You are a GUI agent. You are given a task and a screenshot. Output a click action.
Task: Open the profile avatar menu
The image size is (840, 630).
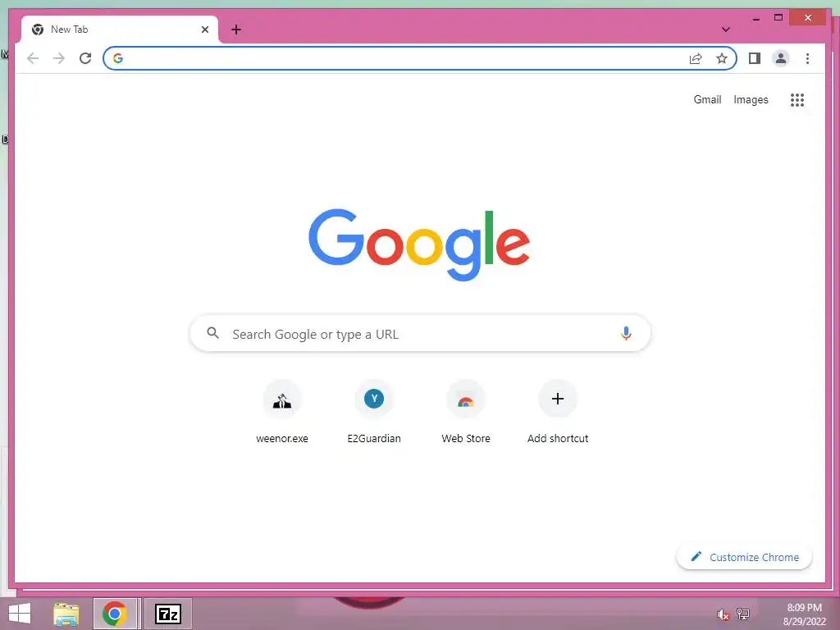(781, 58)
